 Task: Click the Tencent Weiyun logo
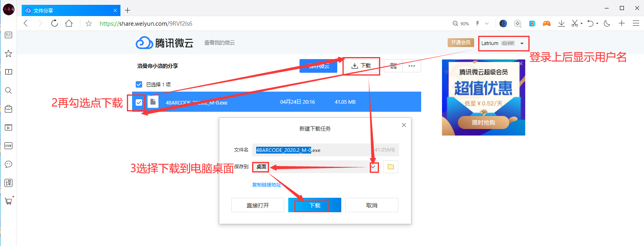click(165, 43)
